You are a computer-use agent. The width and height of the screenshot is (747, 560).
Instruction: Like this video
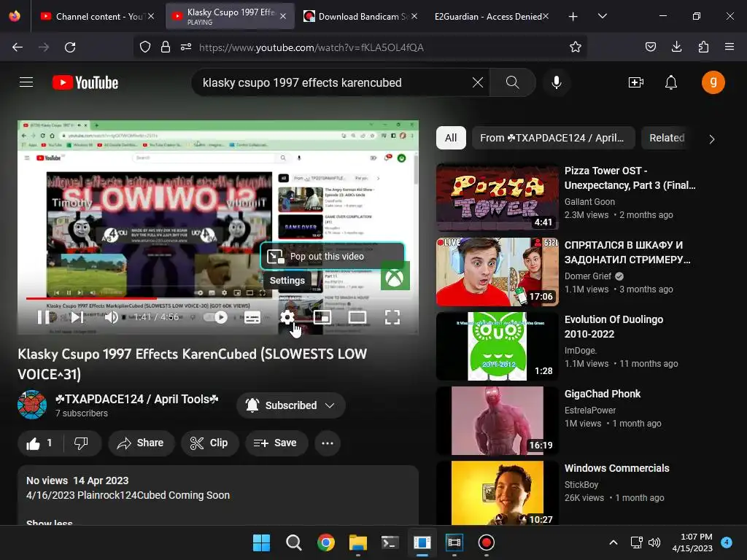[x=41, y=443]
